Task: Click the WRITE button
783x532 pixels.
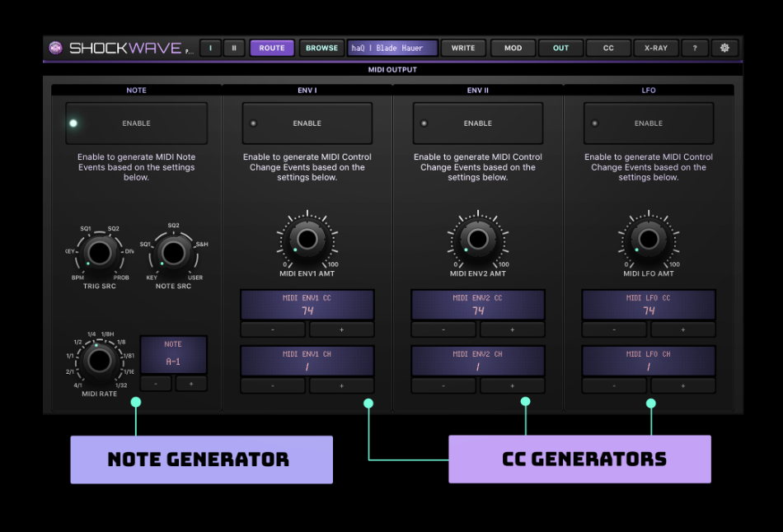Action: [463, 48]
